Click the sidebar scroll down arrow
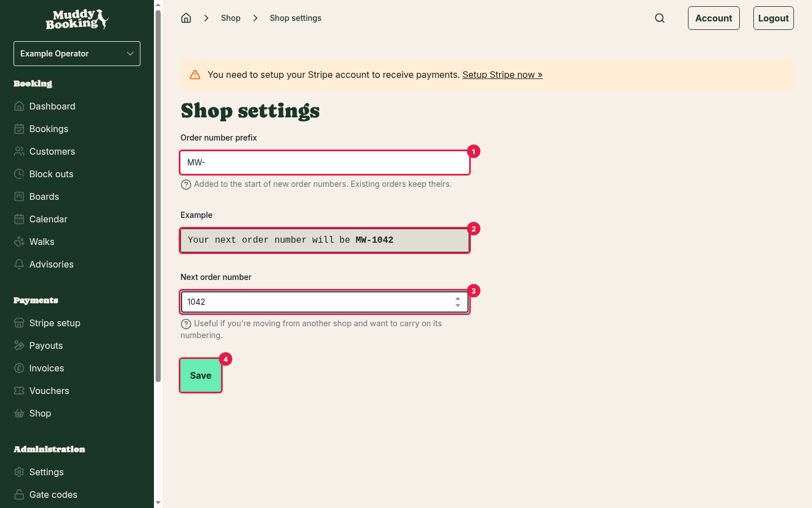812x508 pixels. tap(158, 502)
